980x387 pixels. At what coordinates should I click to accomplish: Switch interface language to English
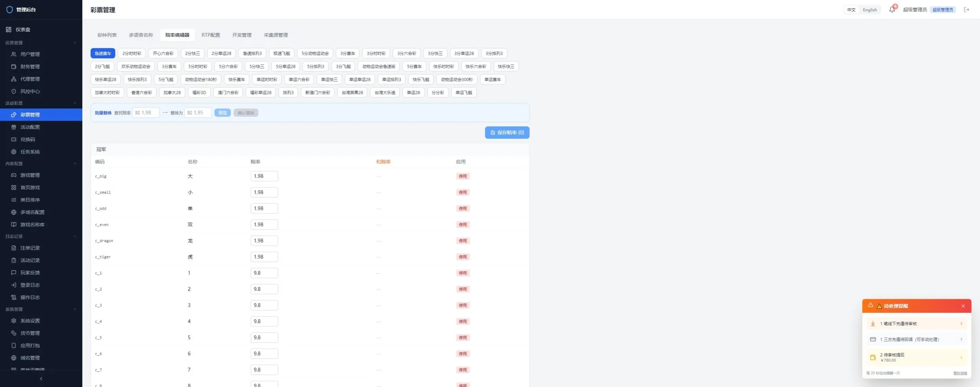[x=870, y=10]
